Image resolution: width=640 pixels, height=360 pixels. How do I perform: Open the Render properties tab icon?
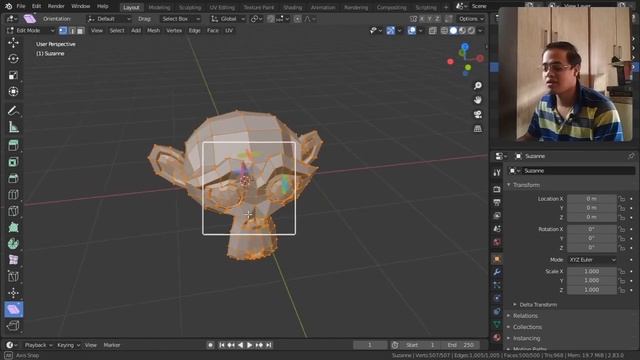coord(497,189)
